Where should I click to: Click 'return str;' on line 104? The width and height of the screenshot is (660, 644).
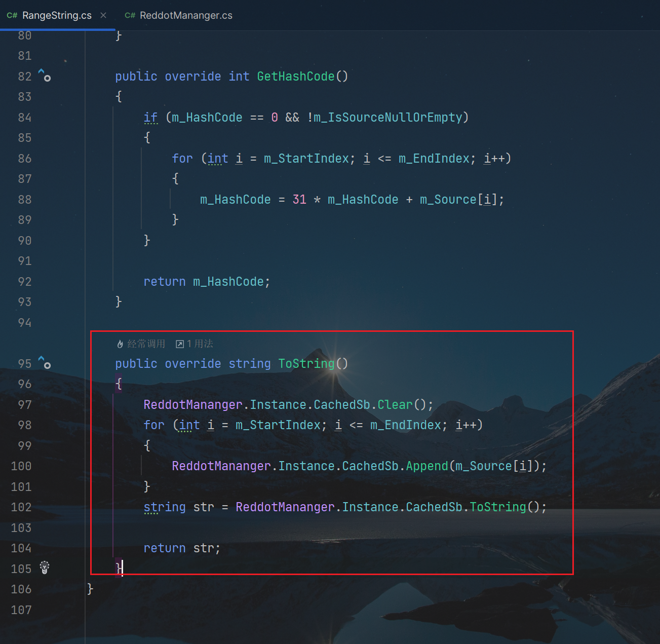(x=182, y=548)
